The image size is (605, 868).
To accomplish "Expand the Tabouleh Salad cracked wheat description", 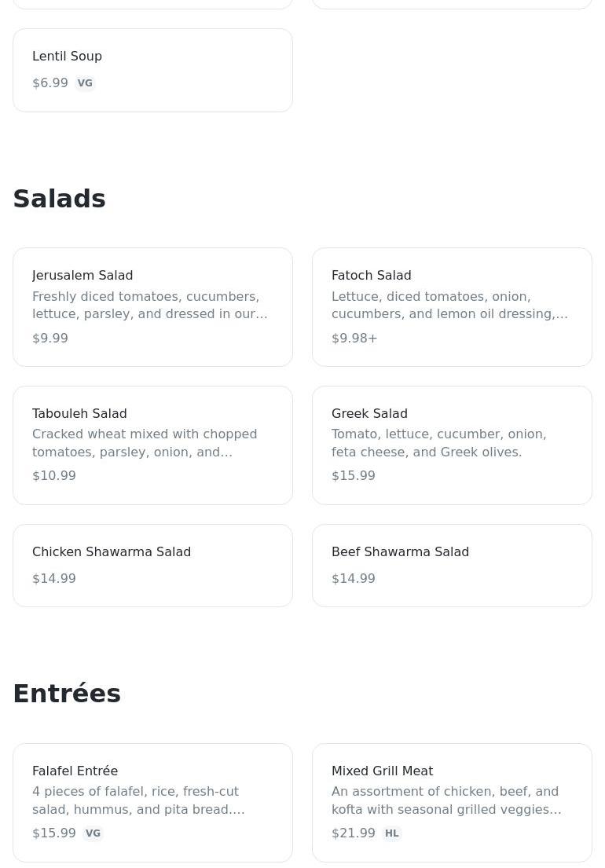I will click(145, 443).
